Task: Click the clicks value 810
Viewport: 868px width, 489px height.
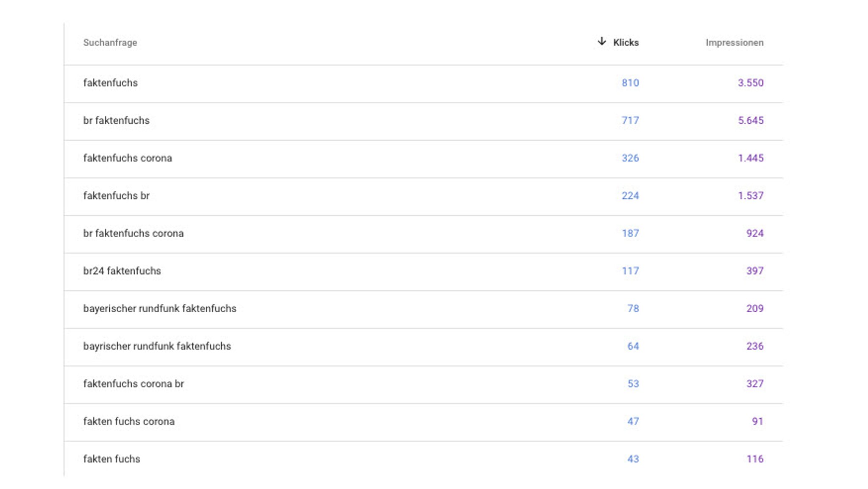Action: point(630,83)
